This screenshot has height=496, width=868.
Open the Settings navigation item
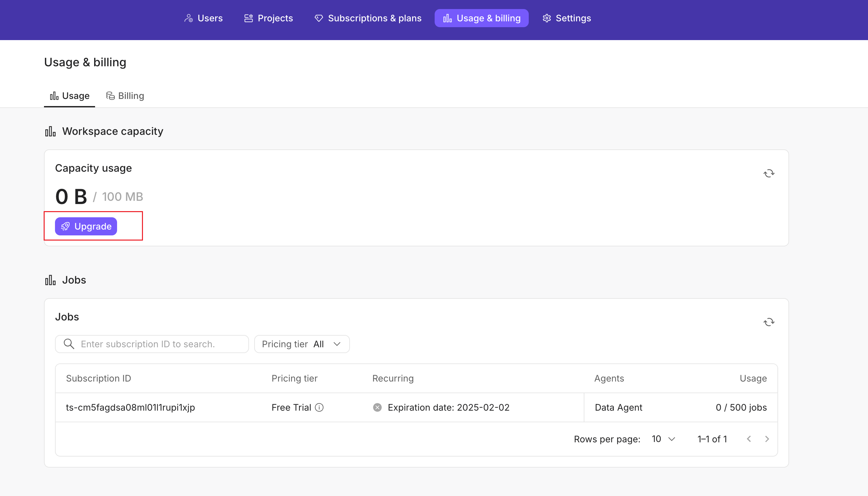point(567,18)
